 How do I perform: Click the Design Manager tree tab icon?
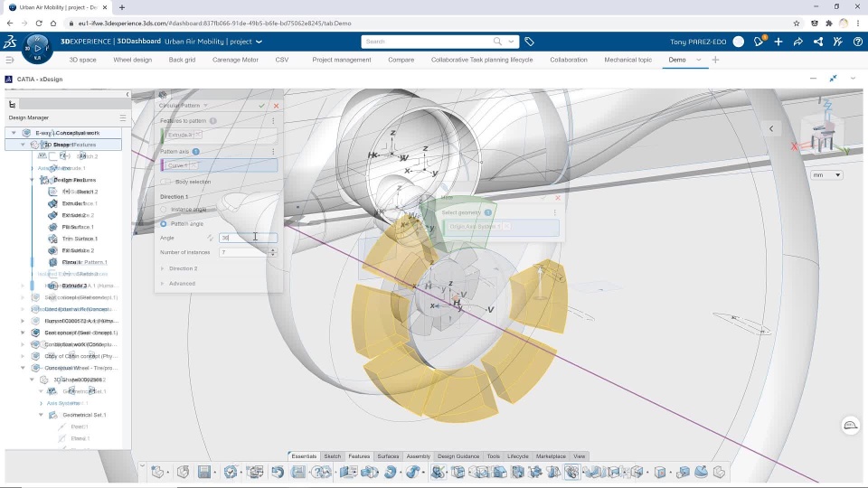pyautogui.click(x=12, y=104)
